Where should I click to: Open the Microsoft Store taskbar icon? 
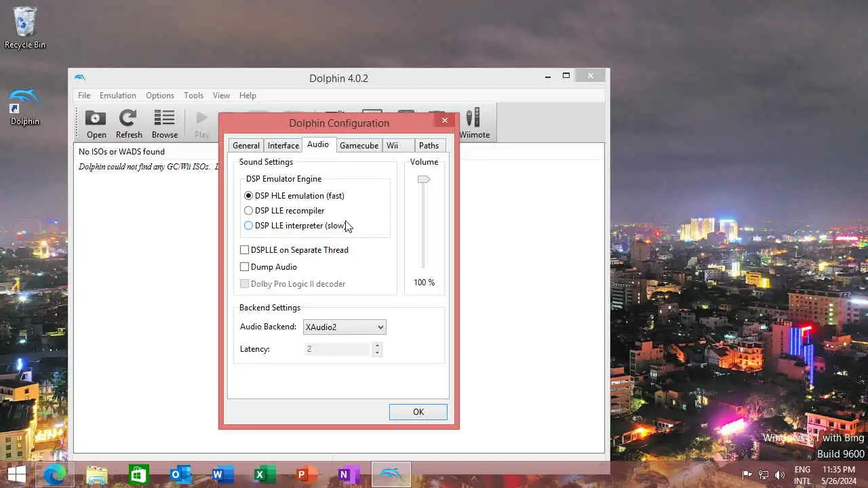[139, 474]
